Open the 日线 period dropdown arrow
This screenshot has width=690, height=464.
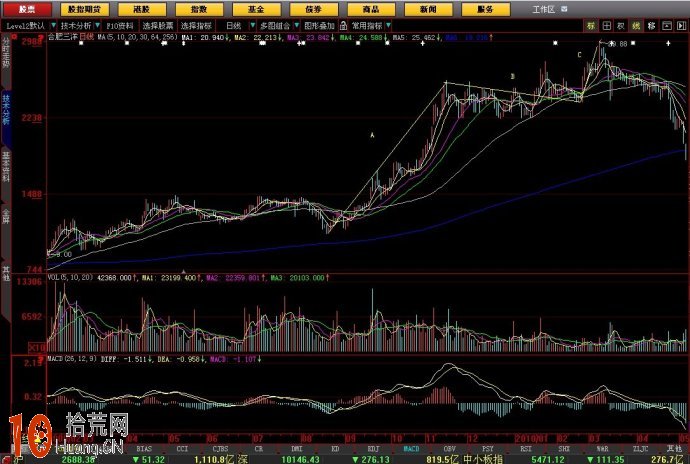click(x=253, y=26)
